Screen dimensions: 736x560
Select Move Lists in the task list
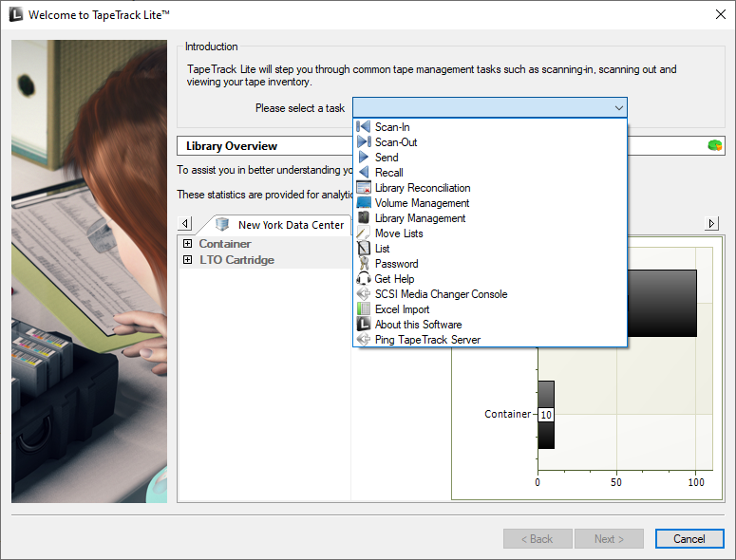coord(490,233)
